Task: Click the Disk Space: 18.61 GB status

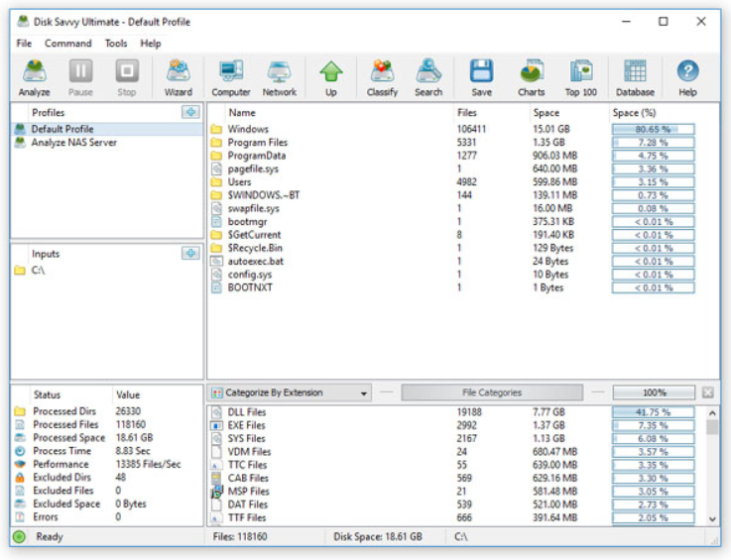Action: 378,536
